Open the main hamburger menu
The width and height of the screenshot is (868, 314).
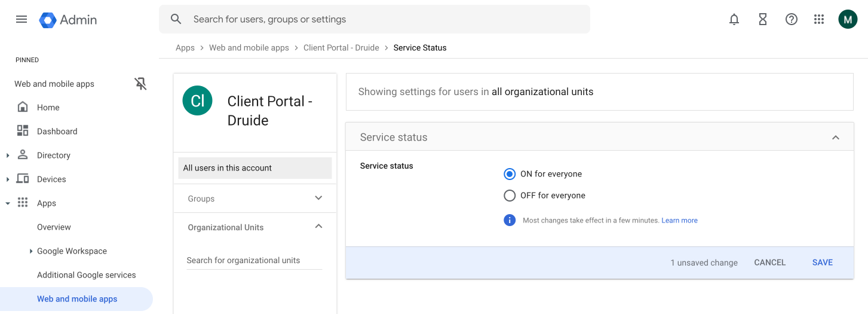[x=22, y=19]
